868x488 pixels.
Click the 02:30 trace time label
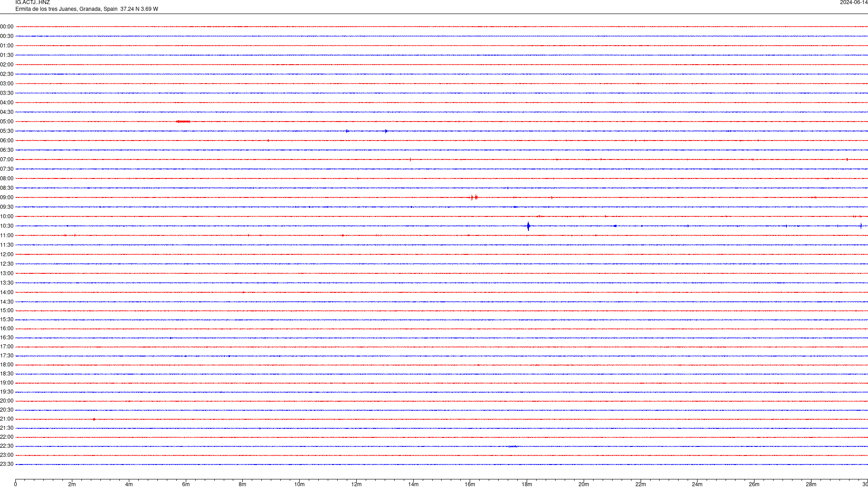[x=7, y=74]
